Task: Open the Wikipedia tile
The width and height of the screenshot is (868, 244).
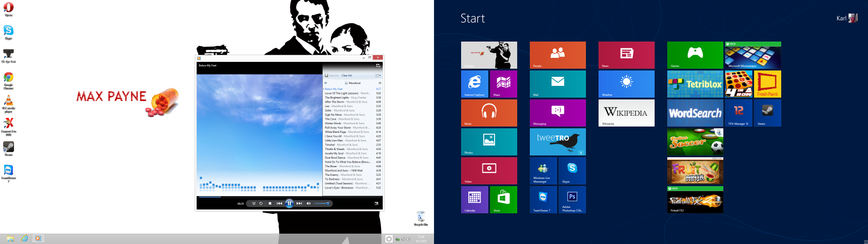Action: click(626, 113)
